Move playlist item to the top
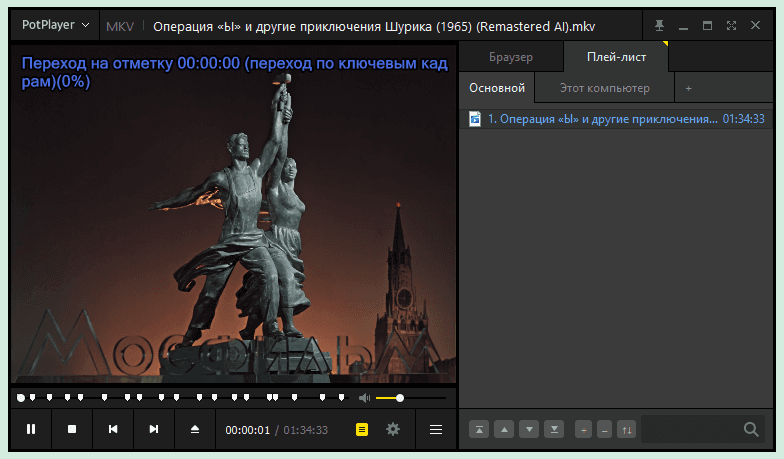 480,429
